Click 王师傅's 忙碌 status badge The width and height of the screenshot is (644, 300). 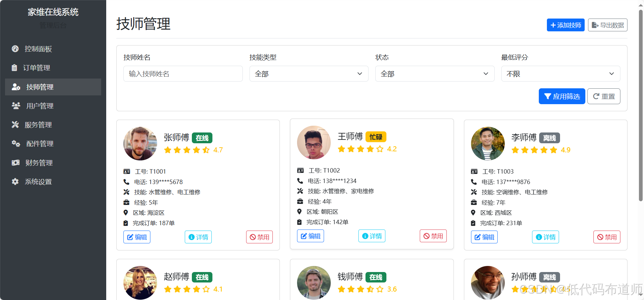pyautogui.click(x=376, y=137)
